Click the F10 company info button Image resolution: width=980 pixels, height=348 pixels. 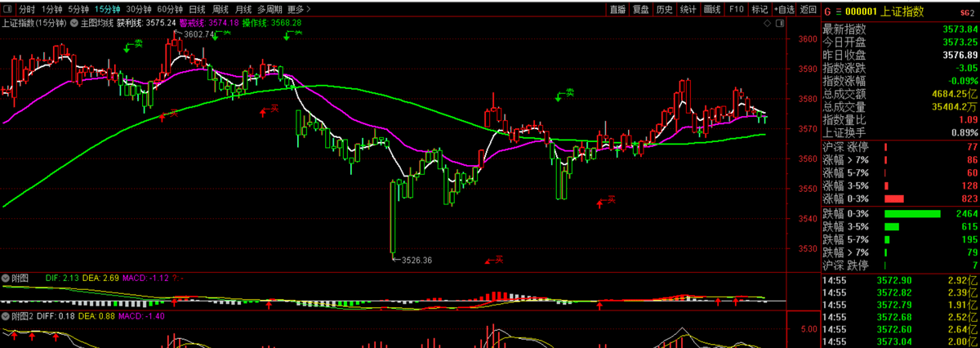pos(736,10)
